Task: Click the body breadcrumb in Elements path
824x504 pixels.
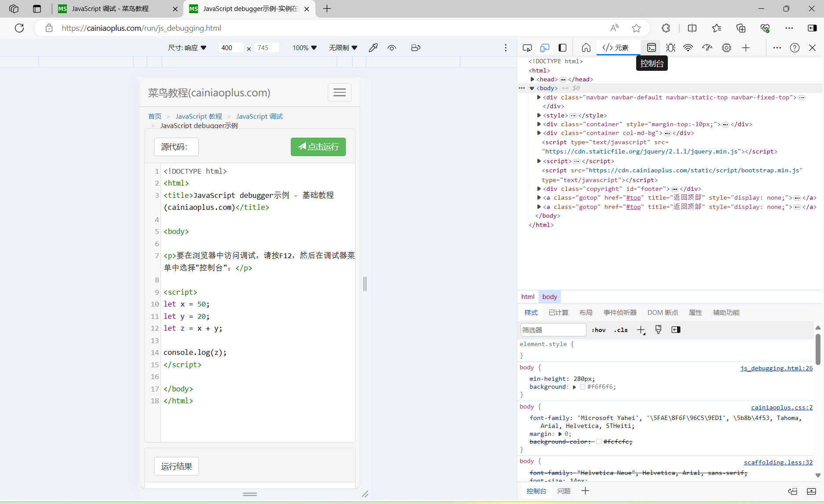Action: [549, 297]
